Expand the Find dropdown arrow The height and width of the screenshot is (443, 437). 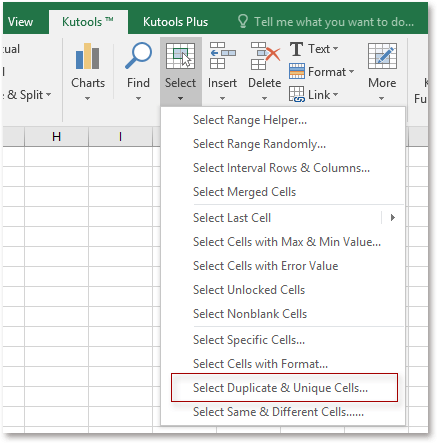[138, 98]
